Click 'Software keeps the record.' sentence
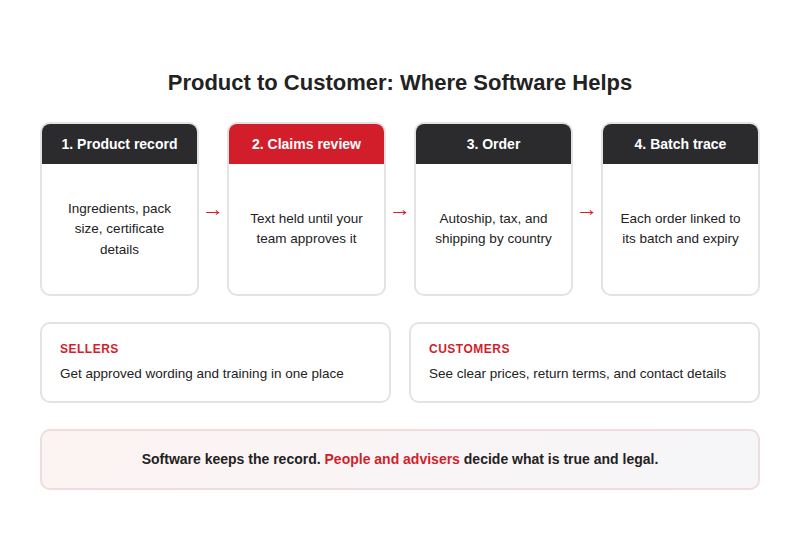Screen dimensions: 800x560 (x=231, y=459)
